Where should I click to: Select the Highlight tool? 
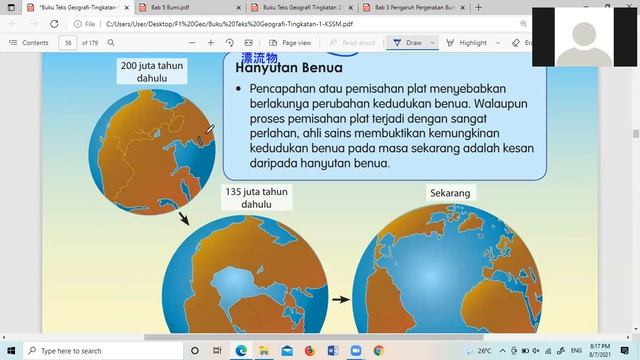[467, 42]
